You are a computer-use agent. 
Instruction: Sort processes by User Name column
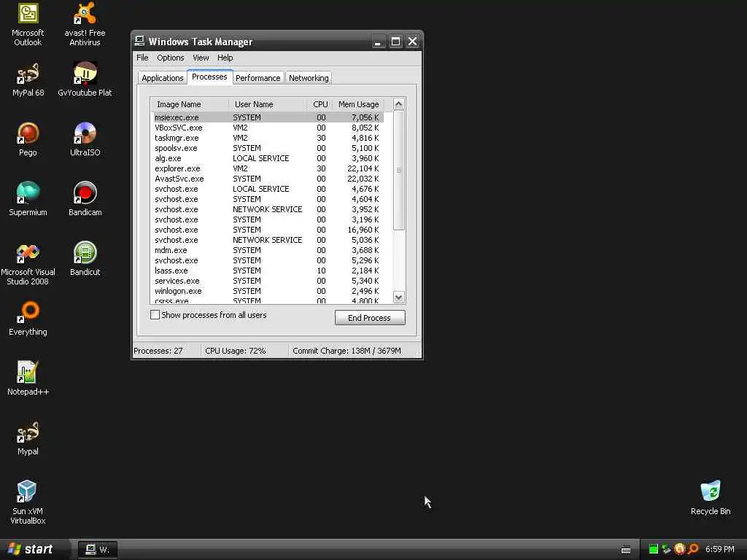(267, 104)
